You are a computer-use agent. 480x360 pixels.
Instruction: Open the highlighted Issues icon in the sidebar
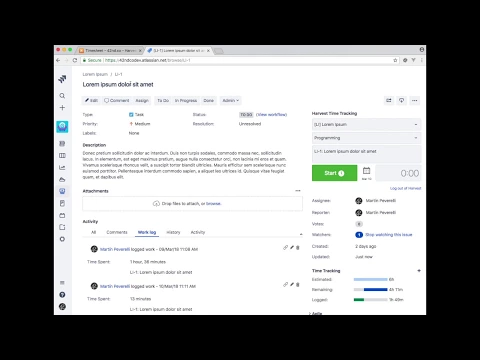click(x=62, y=191)
